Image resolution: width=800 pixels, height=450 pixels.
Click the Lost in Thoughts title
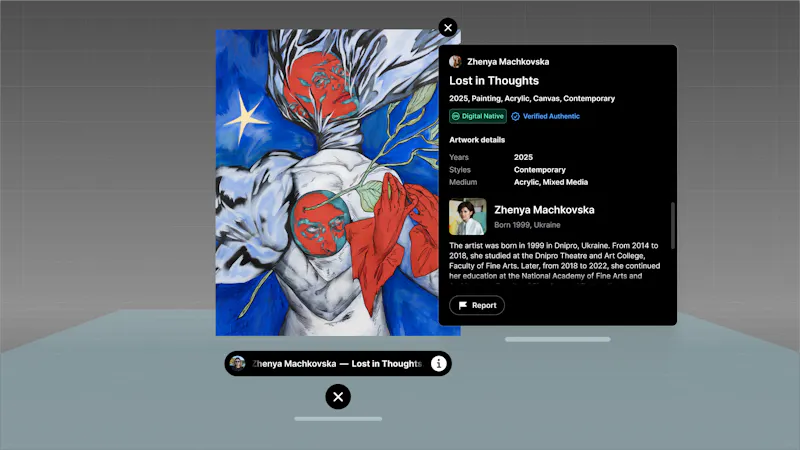point(494,81)
